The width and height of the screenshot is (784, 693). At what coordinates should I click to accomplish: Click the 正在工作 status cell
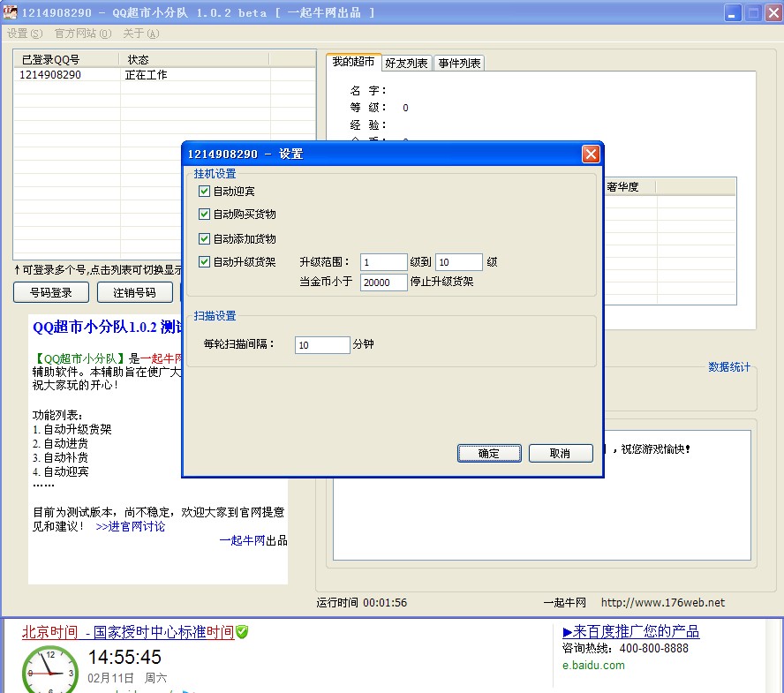146,75
